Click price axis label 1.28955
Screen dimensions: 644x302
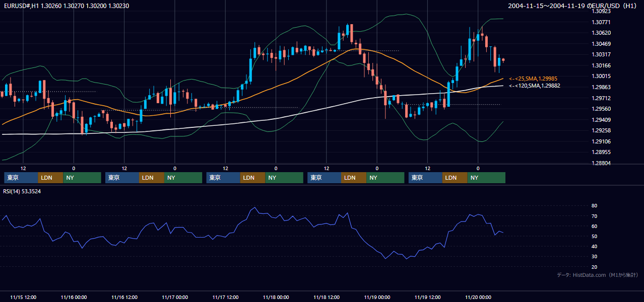(x=602, y=152)
